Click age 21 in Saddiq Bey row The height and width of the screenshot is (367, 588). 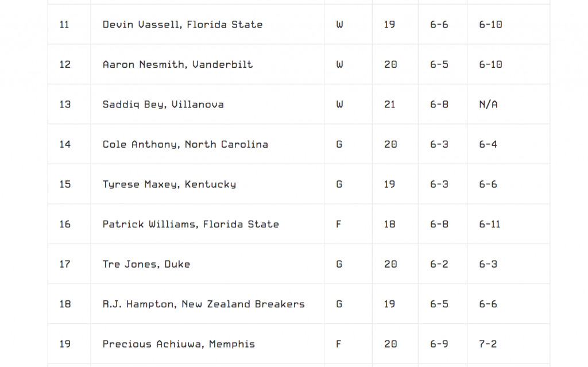390,105
